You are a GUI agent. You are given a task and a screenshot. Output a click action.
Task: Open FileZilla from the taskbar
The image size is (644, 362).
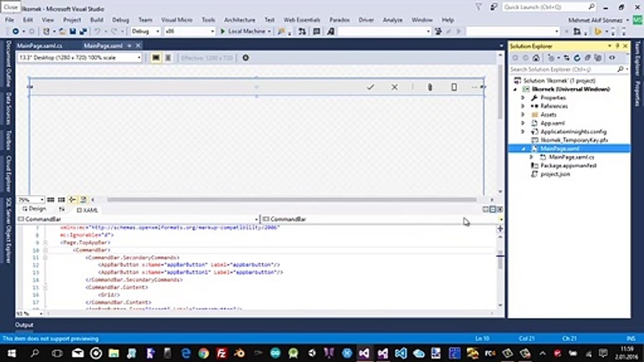pyautogui.click(x=221, y=353)
